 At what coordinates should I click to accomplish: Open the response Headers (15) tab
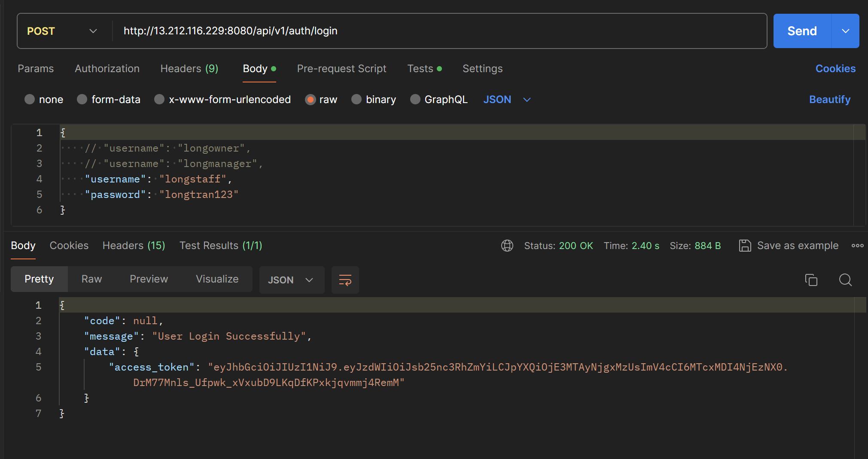134,246
